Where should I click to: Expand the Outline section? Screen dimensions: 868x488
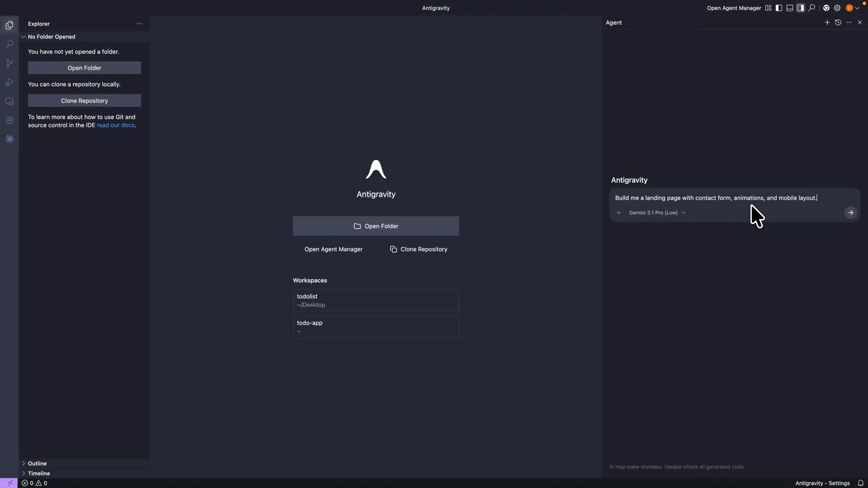[37, 464]
